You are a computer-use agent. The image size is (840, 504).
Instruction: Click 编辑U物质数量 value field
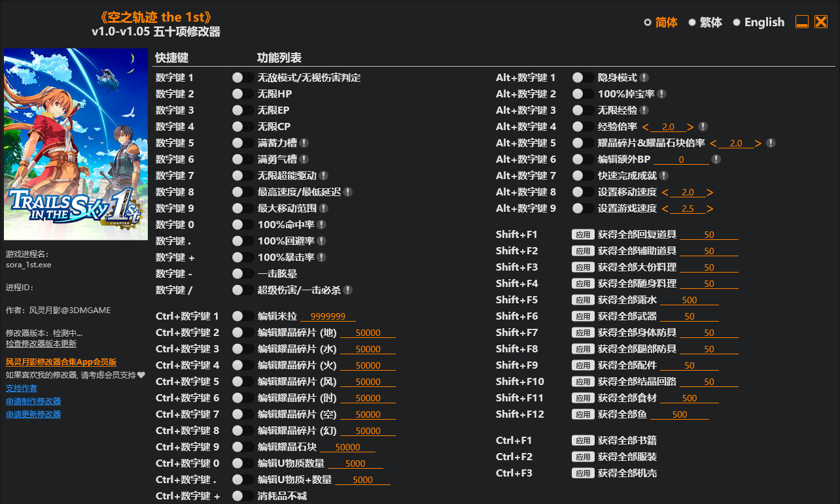tap(355, 463)
